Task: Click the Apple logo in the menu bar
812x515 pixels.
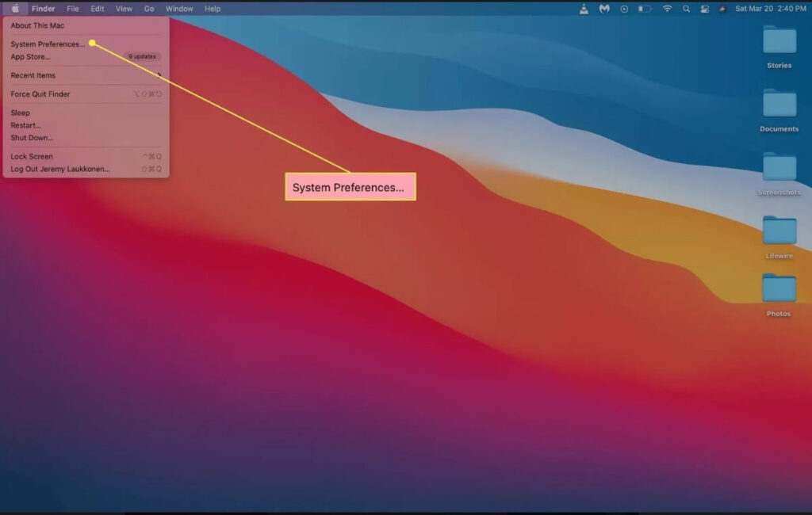Action: (15, 9)
